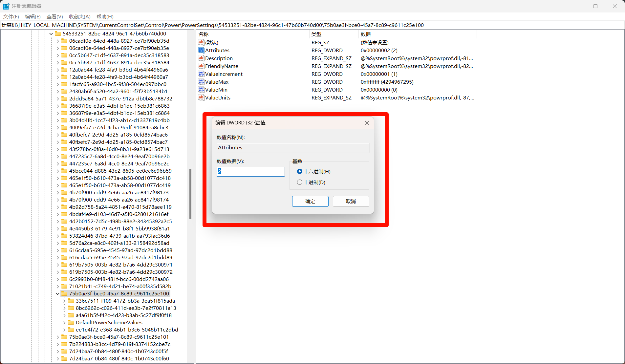Viewport: 625px width, 364px height.
Task: Click the Attributes DWORD value icon
Action: click(x=201, y=50)
